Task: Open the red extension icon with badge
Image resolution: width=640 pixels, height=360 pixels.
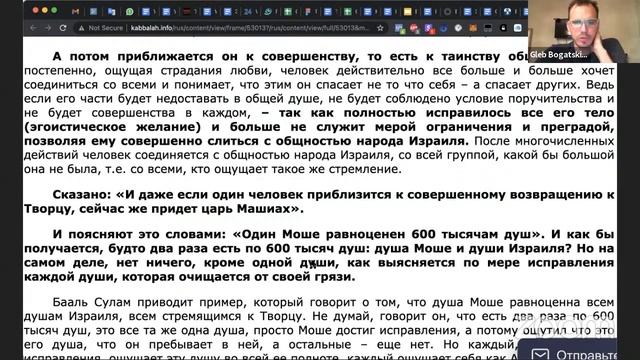Action: click(x=414, y=28)
